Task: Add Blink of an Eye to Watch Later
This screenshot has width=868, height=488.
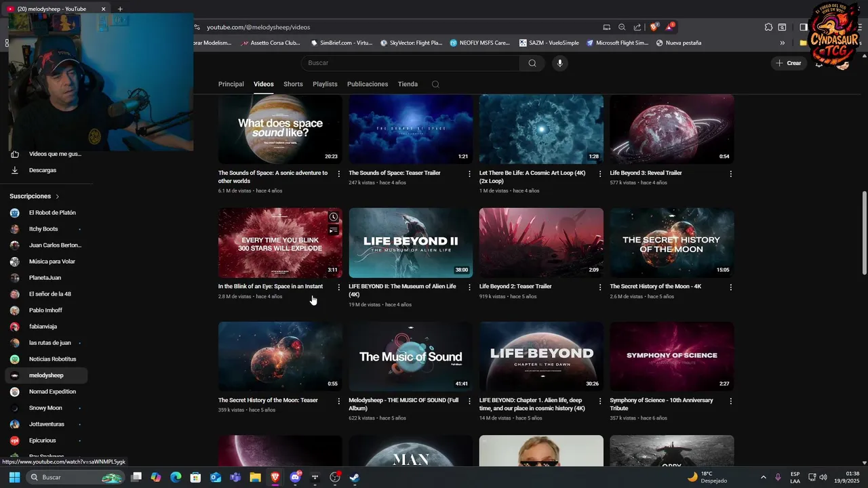Action: coord(334,217)
